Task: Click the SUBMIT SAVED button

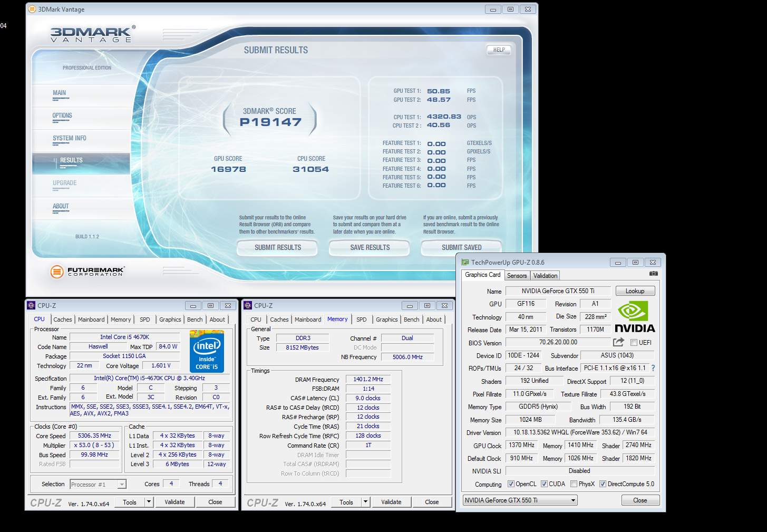Action: [x=461, y=247]
